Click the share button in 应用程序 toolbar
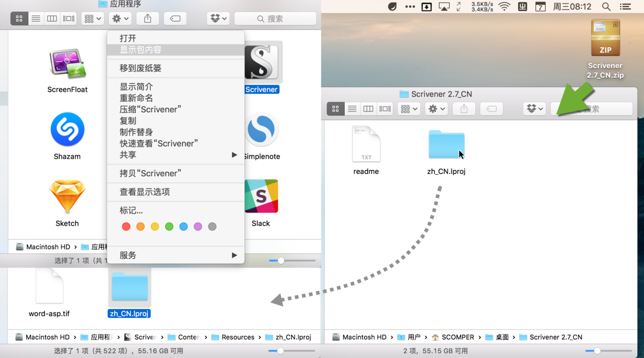Screen dimensions: 644x358 pyautogui.click(x=147, y=19)
